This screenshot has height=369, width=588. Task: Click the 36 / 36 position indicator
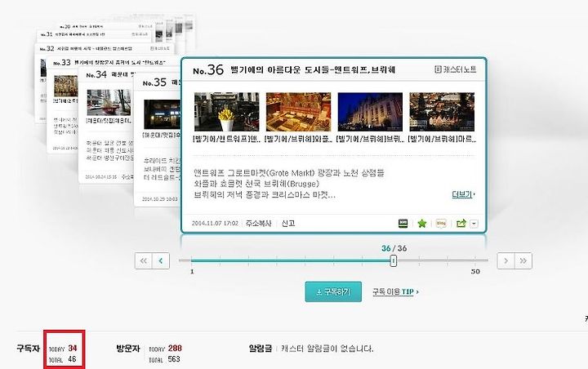click(x=394, y=248)
